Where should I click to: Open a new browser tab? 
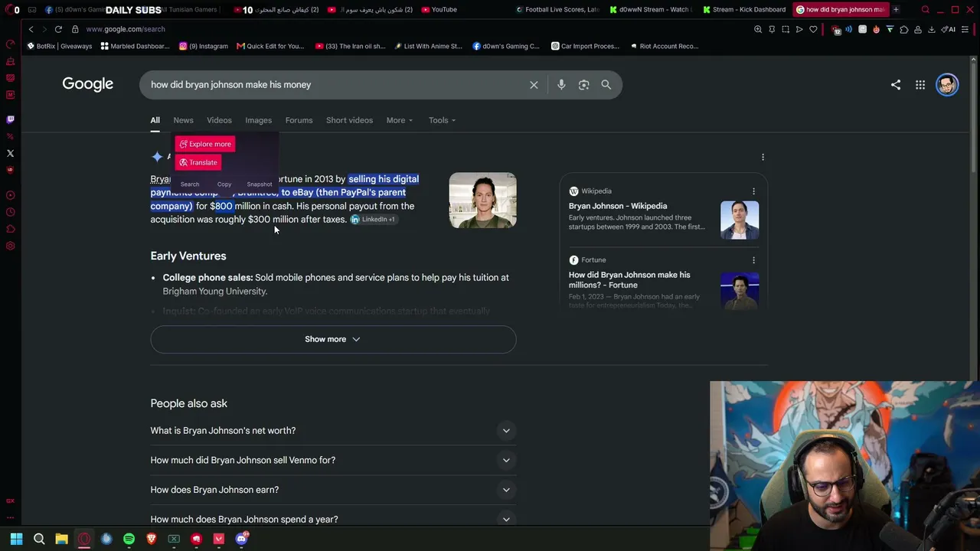(896, 9)
